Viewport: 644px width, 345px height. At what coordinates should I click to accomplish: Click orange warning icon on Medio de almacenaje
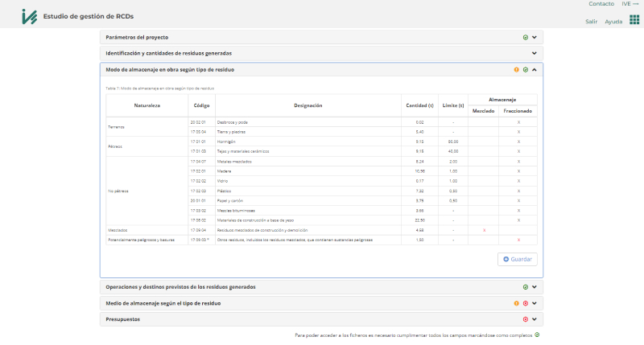point(516,303)
